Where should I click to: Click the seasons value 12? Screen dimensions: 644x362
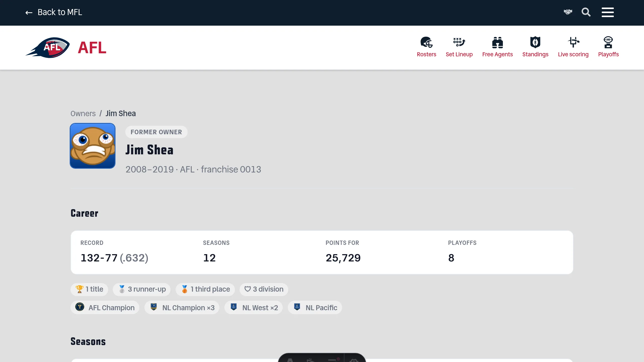pyautogui.click(x=209, y=258)
